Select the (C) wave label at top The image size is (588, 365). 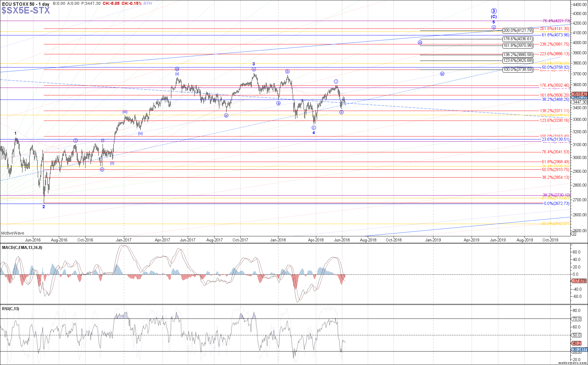[x=494, y=17]
